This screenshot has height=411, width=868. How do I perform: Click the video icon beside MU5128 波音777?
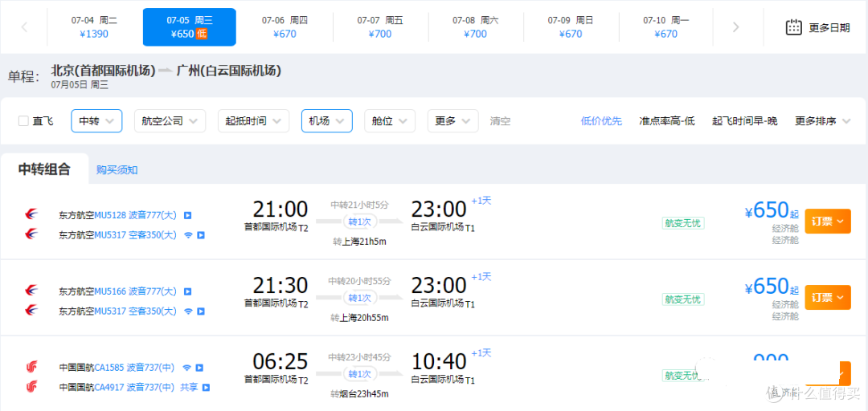click(187, 214)
